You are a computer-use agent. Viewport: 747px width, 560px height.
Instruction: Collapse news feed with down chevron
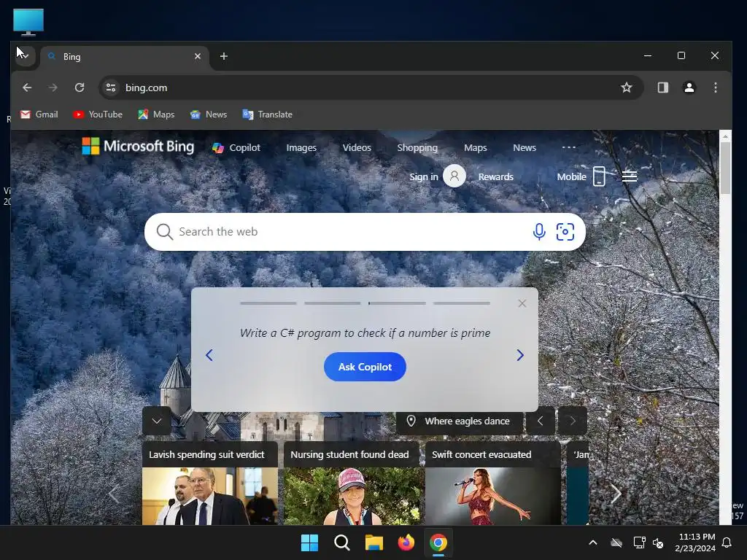click(157, 421)
